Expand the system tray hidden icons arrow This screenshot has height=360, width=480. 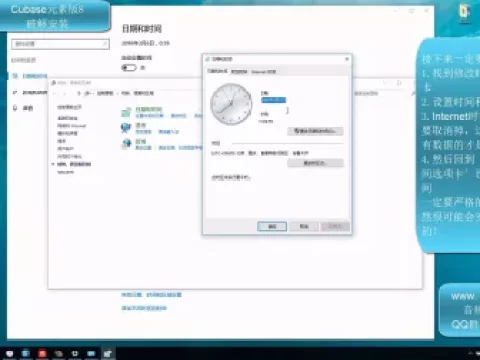tap(470, 353)
